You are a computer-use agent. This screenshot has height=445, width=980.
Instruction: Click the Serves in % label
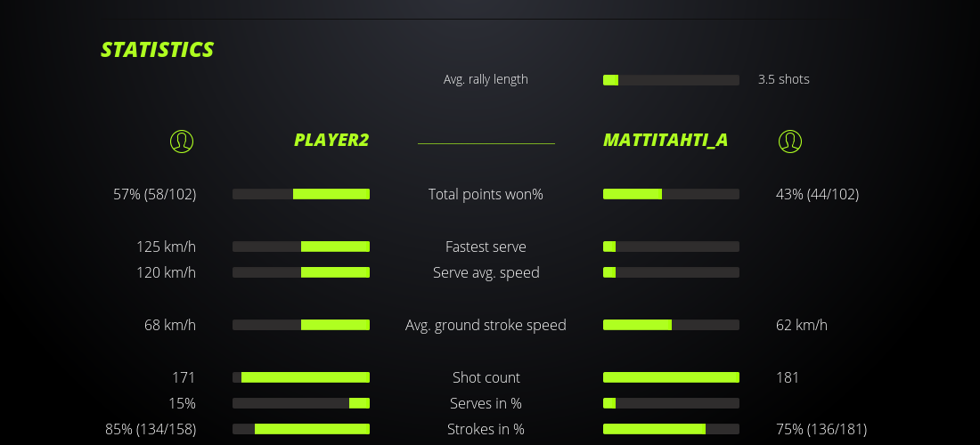click(x=486, y=403)
